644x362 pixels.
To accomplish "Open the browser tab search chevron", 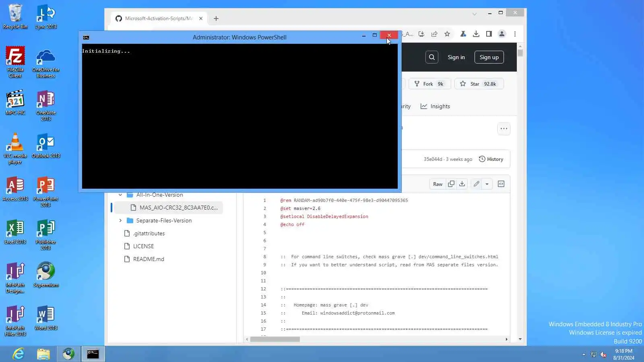I will [475, 14].
